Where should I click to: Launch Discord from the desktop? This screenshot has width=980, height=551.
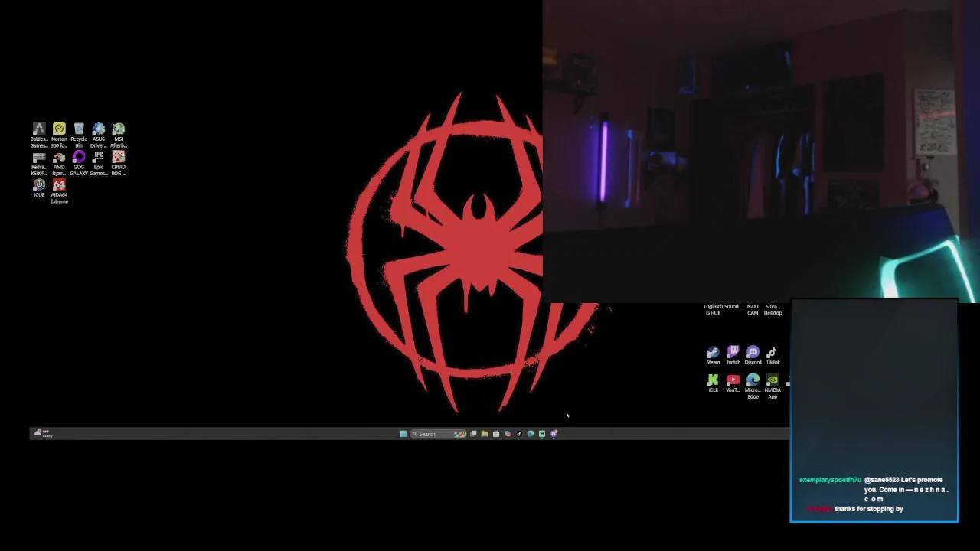753,355
